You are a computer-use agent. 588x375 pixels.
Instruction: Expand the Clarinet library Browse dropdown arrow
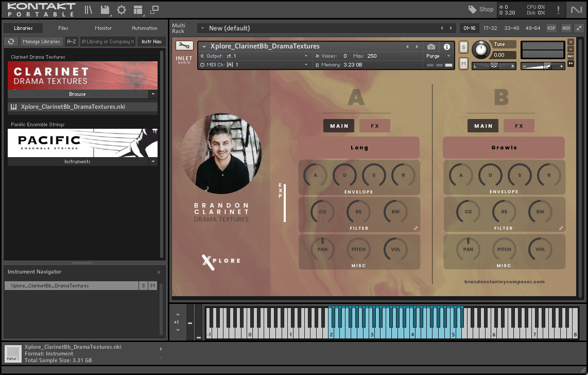tap(152, 94)
